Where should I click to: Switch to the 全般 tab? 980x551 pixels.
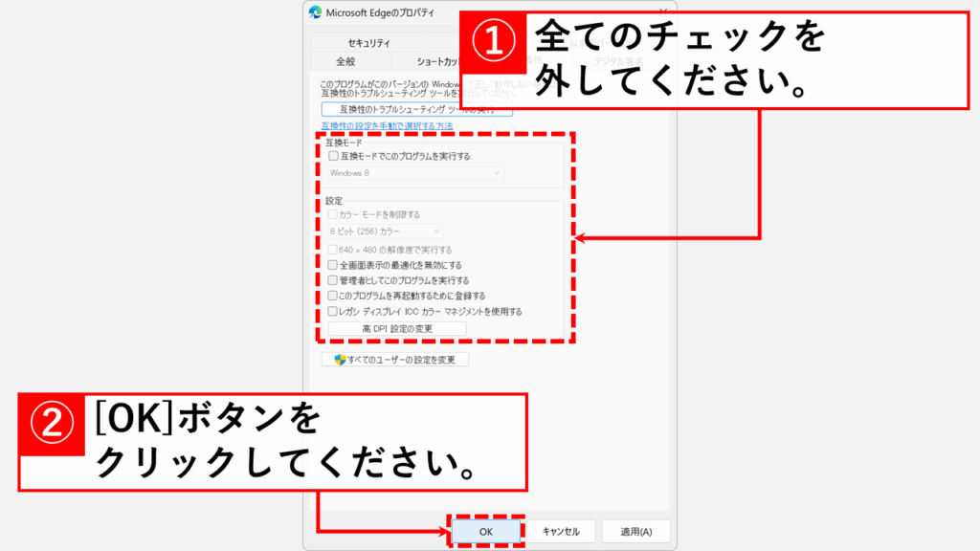(x=345, y=61)
